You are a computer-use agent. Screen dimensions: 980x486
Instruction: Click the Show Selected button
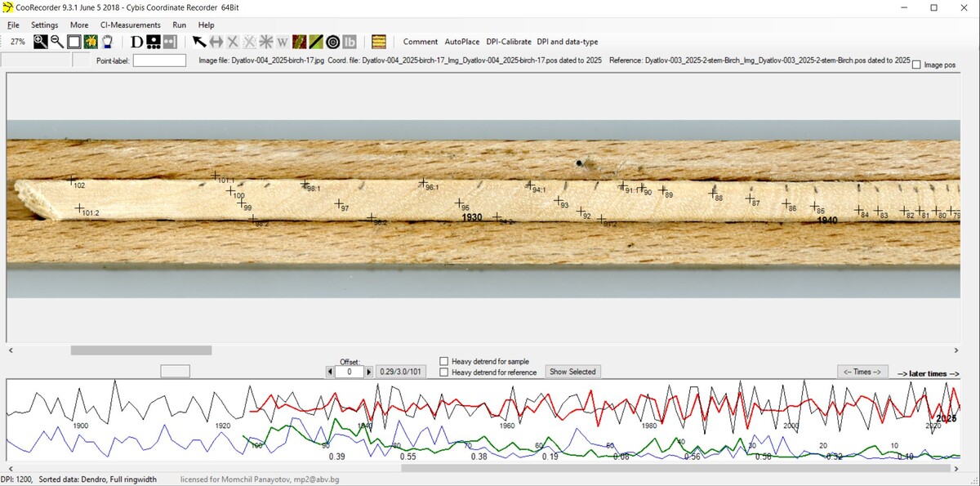coord(572,372)
